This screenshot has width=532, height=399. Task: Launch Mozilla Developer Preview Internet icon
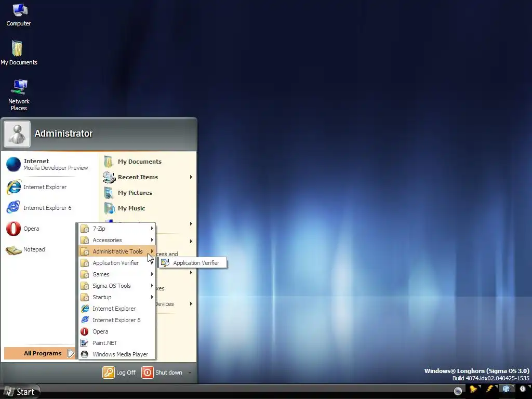click(x=14, y=164)
